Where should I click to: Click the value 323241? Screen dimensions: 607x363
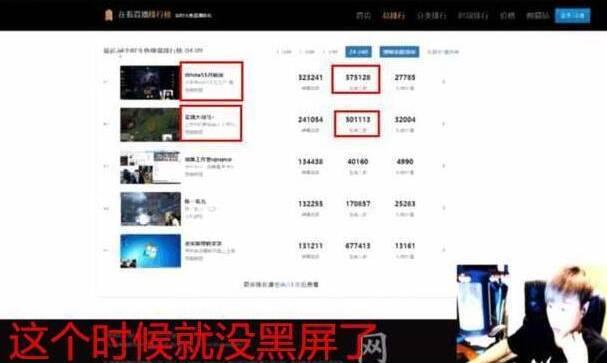coord(310,77)
